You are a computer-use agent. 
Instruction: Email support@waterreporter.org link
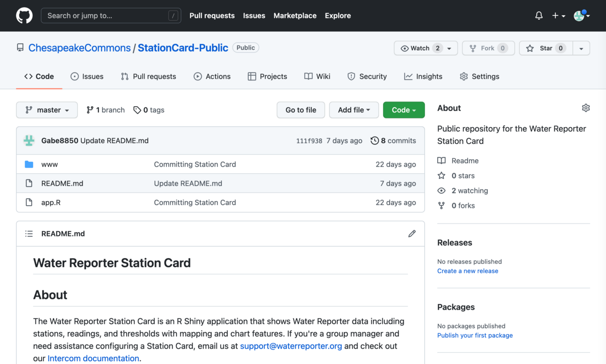coord(291,346)
